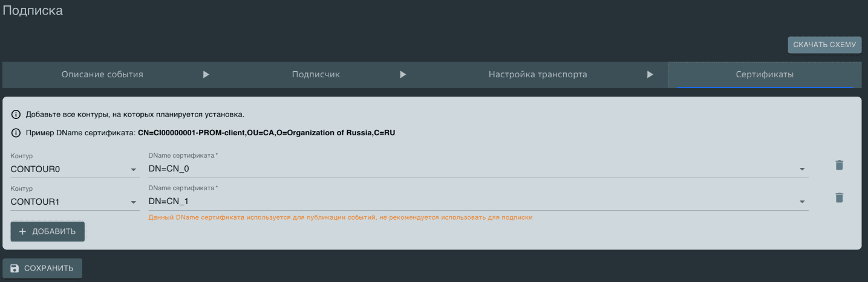Switch to the Описание события tab

(x=102, y=75)
